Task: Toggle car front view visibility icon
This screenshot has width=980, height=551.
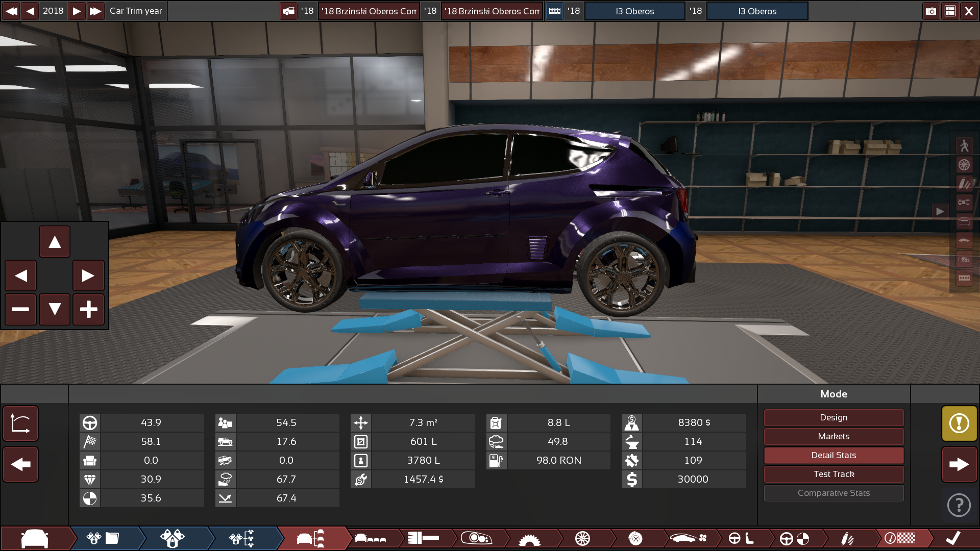Action: click(964, 221)
